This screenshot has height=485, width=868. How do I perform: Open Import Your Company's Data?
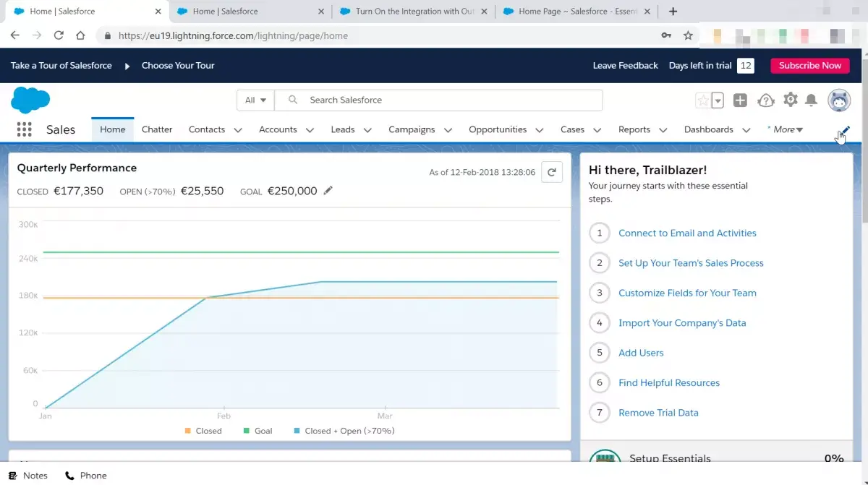(682, 323)
